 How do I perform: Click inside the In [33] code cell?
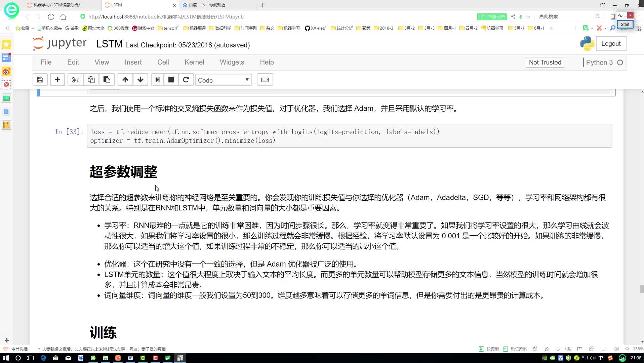point(350,136)
